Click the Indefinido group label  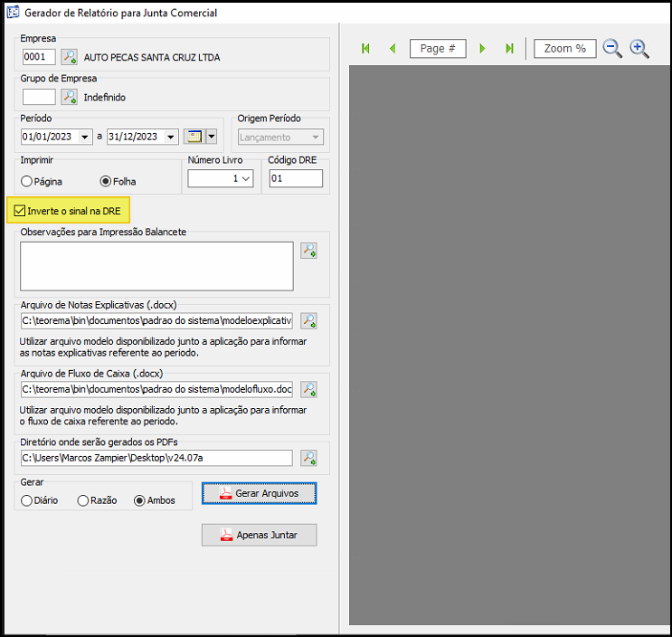click(x=105, y=98)
